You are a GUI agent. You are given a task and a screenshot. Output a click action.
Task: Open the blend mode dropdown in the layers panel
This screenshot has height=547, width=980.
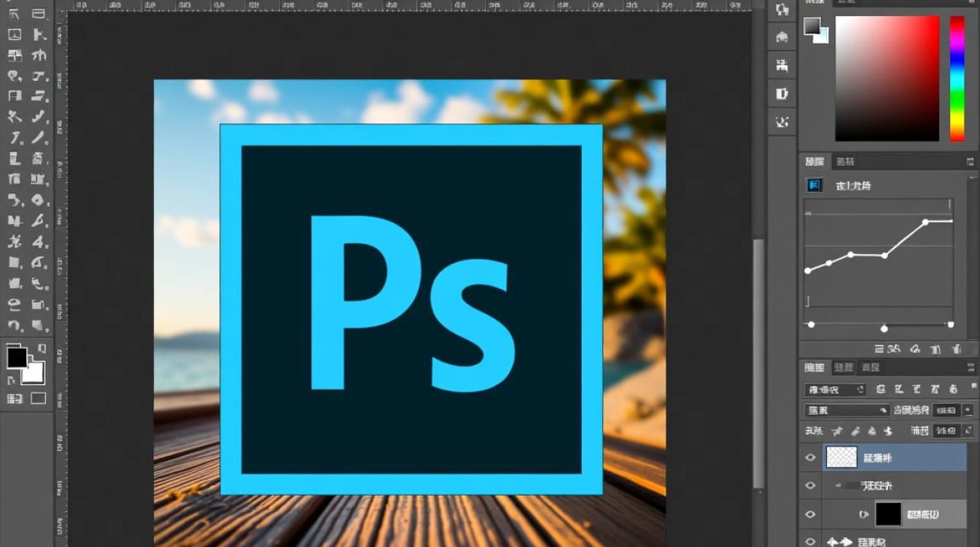pos(847,411)
